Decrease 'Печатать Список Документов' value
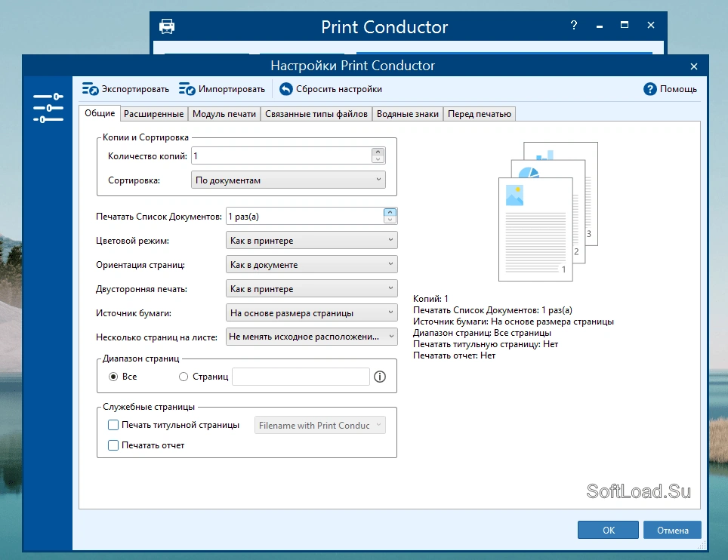Image resolution: width=728 pixels, height=560 pixels. (390, 220)
